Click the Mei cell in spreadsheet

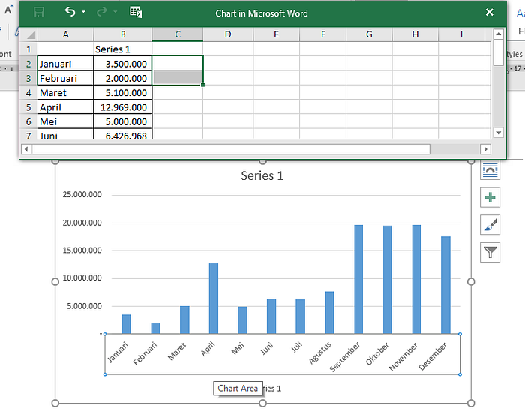pos(66,121)
